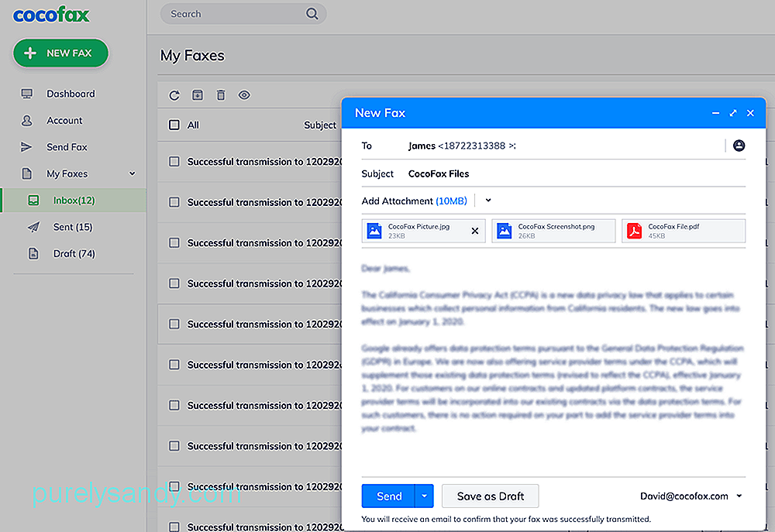The height and width of the screenshot is (532, 775).
Task: Check the All select checkbox
Action: click(174, 125)
